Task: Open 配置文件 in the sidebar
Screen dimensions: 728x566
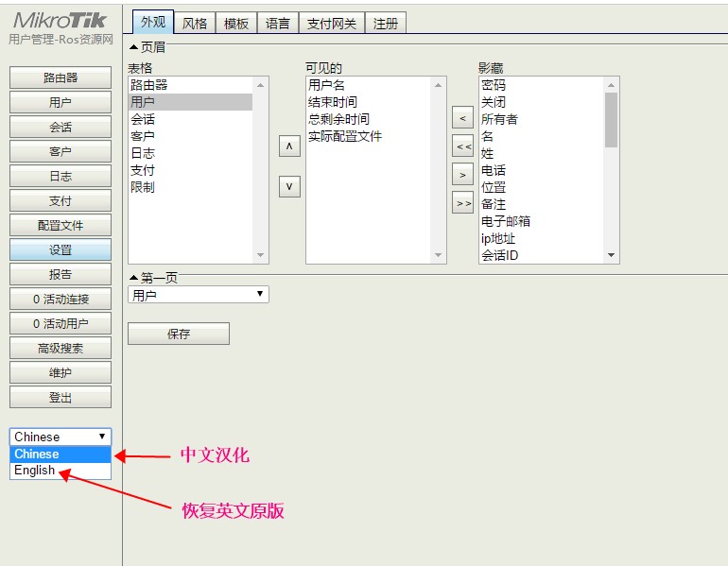Action: [61, 225]
